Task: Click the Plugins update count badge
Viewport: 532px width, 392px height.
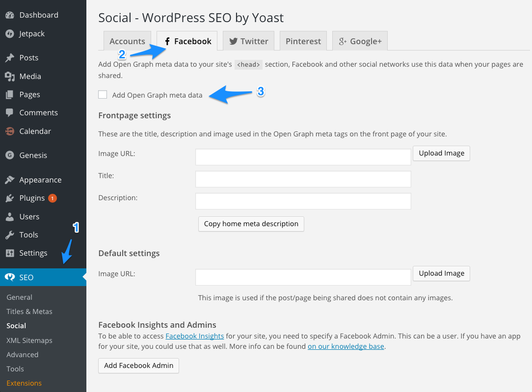Action: tap(52, 198)
